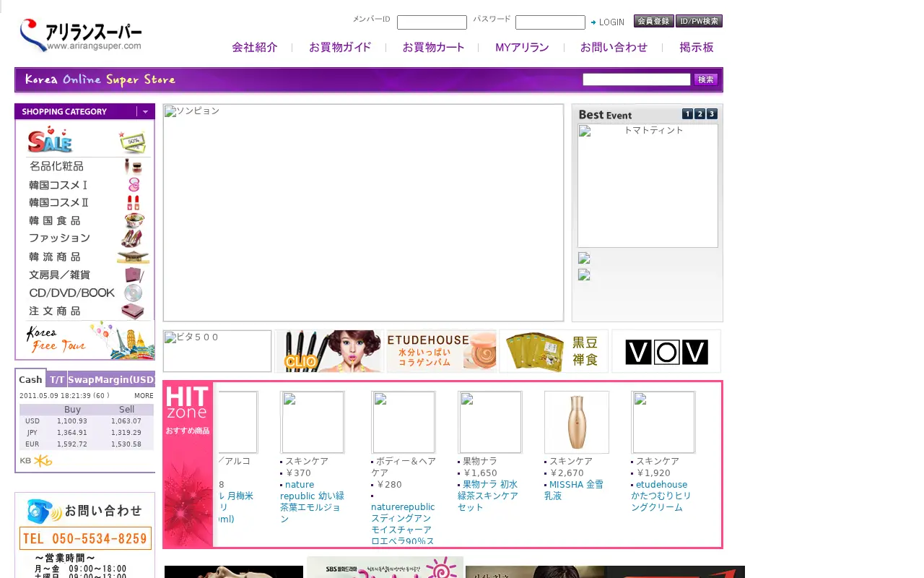924x578 pixels.
Task: Click the 検索 search button
Action: [706, 79]
